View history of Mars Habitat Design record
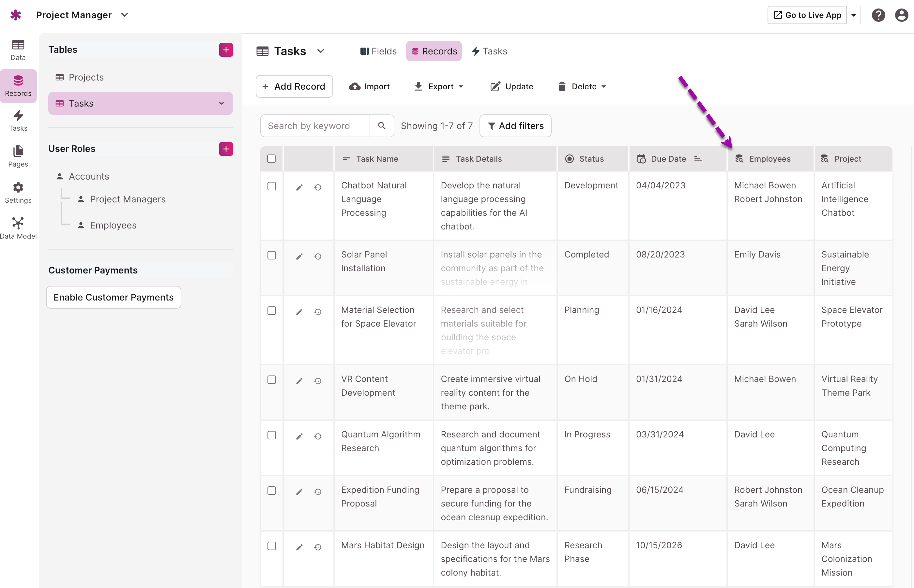The image size is (914, 588). (x=317, y=547)
